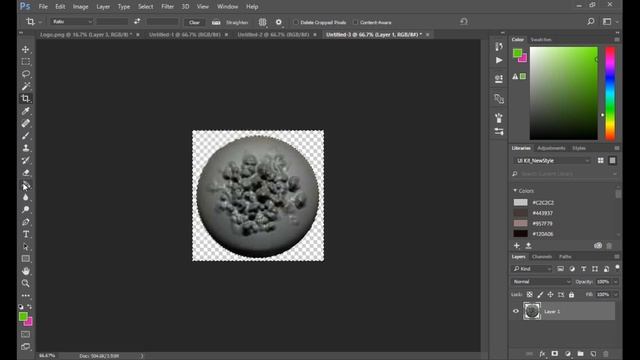
Task: Create new adjustment layer icon
Action: click(568, 354)
